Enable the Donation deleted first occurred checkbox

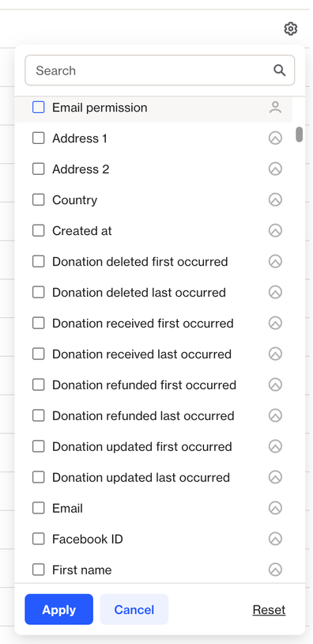[x=38, y=262]
